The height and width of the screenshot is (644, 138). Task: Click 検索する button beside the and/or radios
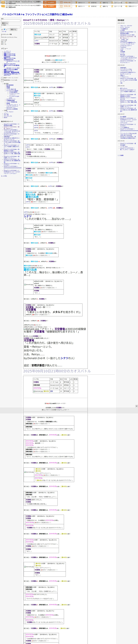click(13, 30)
